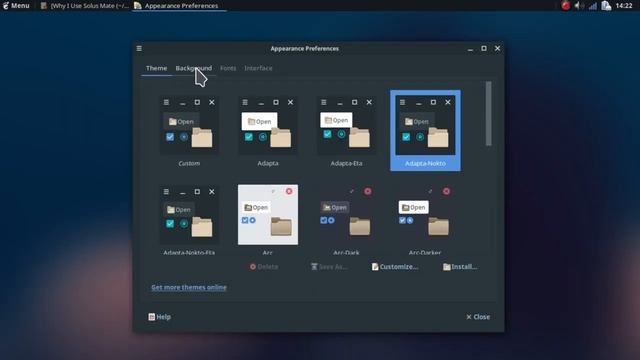640x360 pixels.
Task: Click the Close button at bottom
Action: (478, 317)
